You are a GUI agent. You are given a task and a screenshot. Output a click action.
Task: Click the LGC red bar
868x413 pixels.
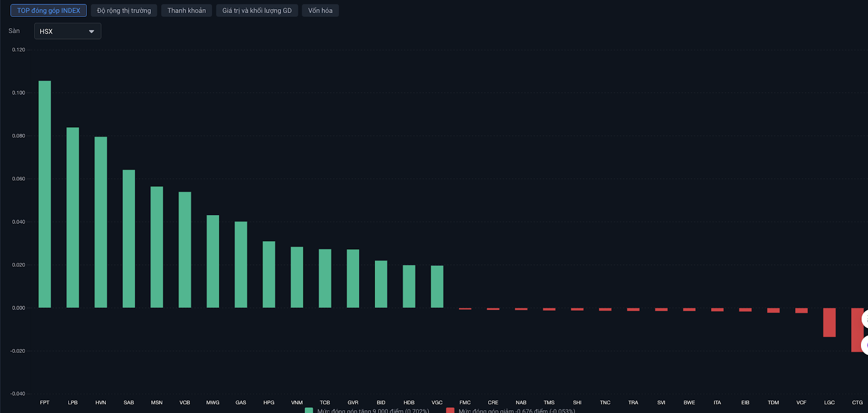coord(829,322)
